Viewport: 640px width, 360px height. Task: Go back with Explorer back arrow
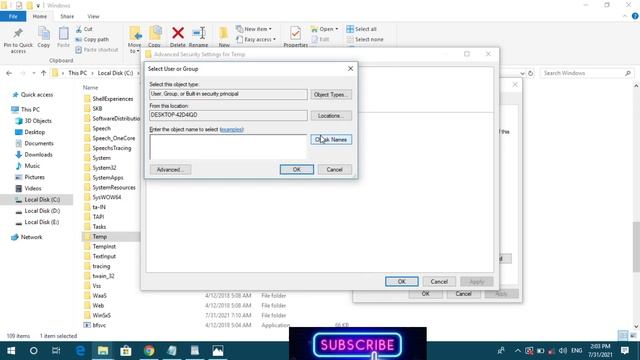9,73
